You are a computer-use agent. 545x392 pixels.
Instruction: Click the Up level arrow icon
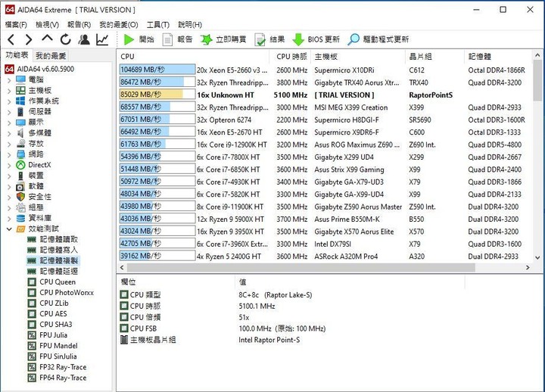point(47,39)
